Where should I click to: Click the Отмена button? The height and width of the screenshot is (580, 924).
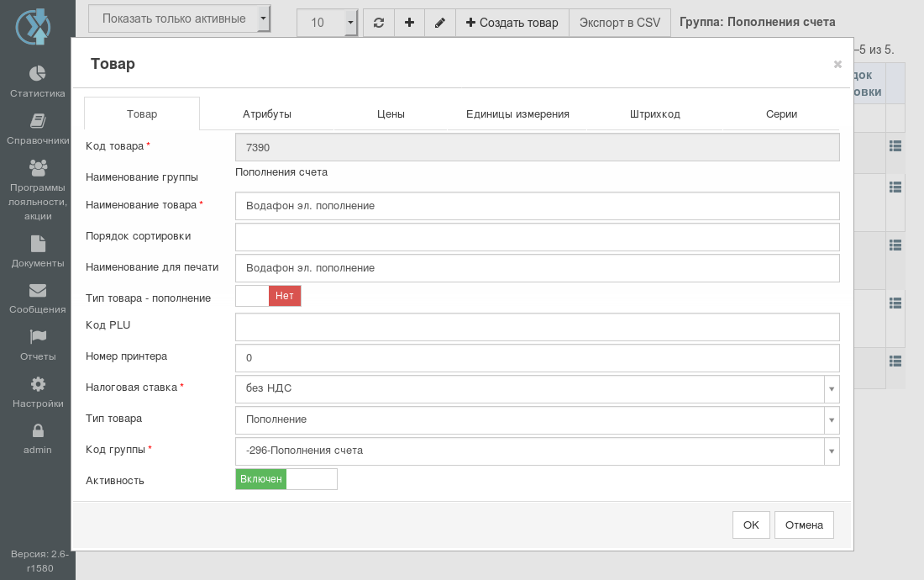coord(804,525)
